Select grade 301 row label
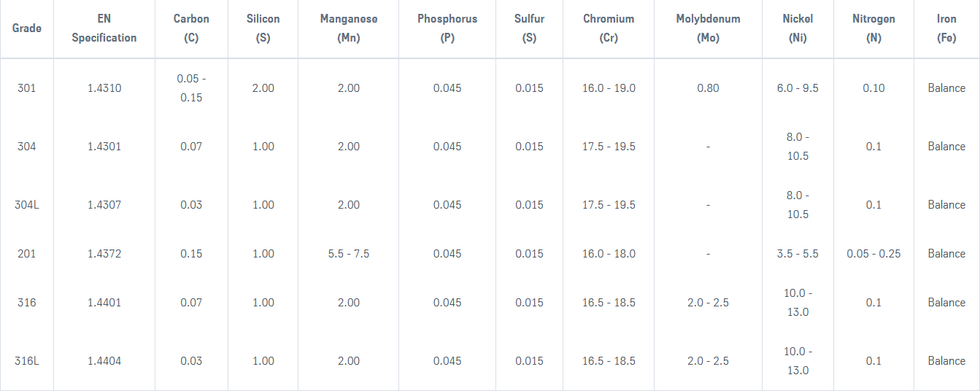The width and height of the screenshot is (980, 391). click(x=27, y=88)
